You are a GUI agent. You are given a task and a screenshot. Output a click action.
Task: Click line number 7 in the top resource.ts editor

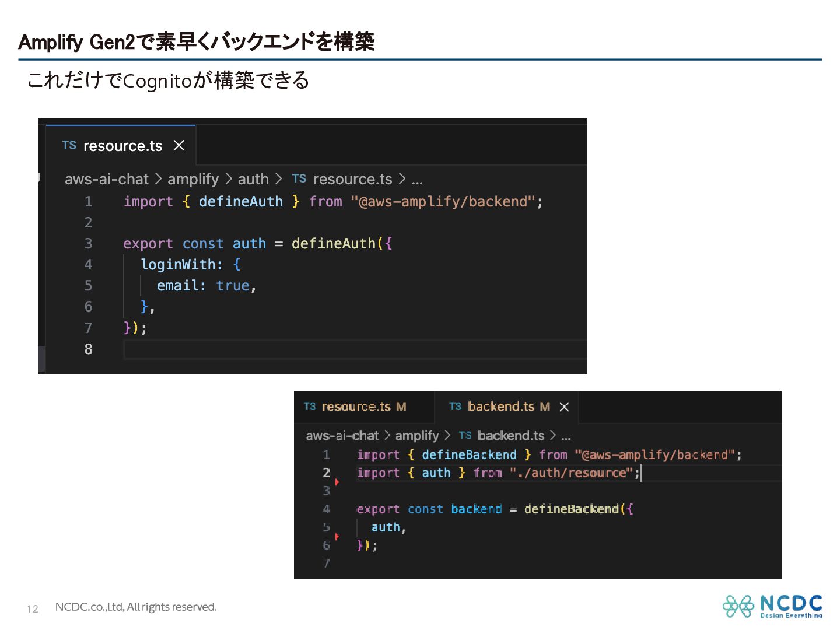point(88,328)
